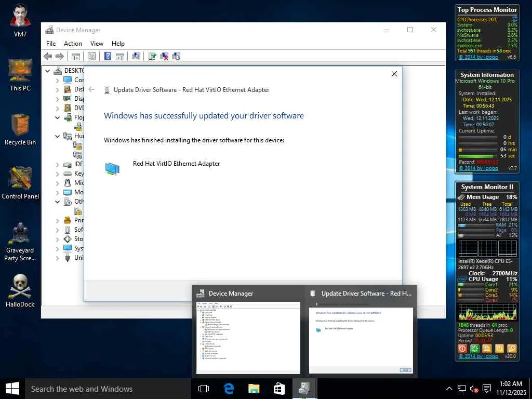Click the green restart icon in System Monitor II
Image resolution: width=532 pixels, height=399 pixels.
[475, 349]
